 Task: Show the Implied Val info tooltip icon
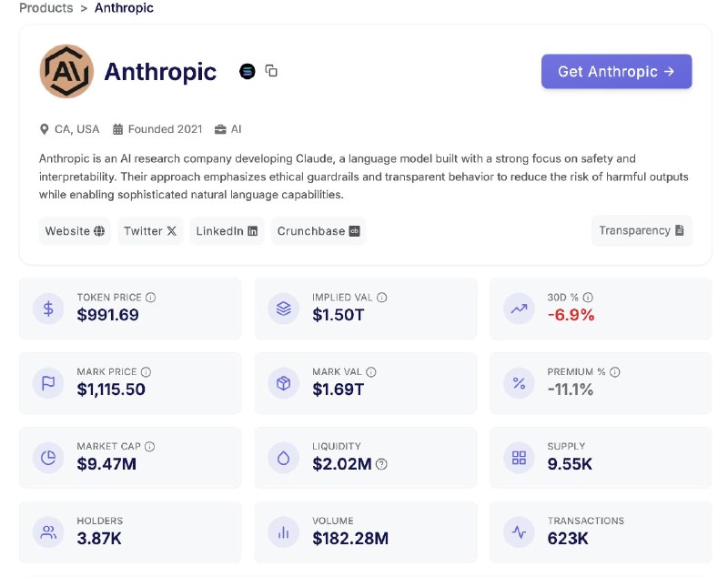(x=381, y=297)
